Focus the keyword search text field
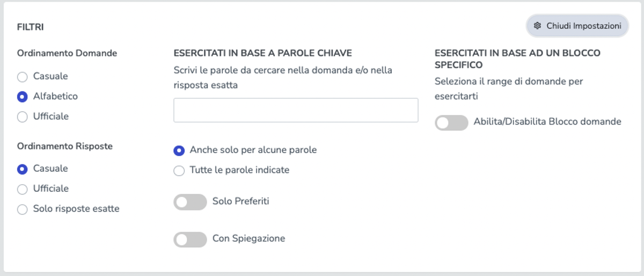The image size is (644, 276). pos(296,110)
